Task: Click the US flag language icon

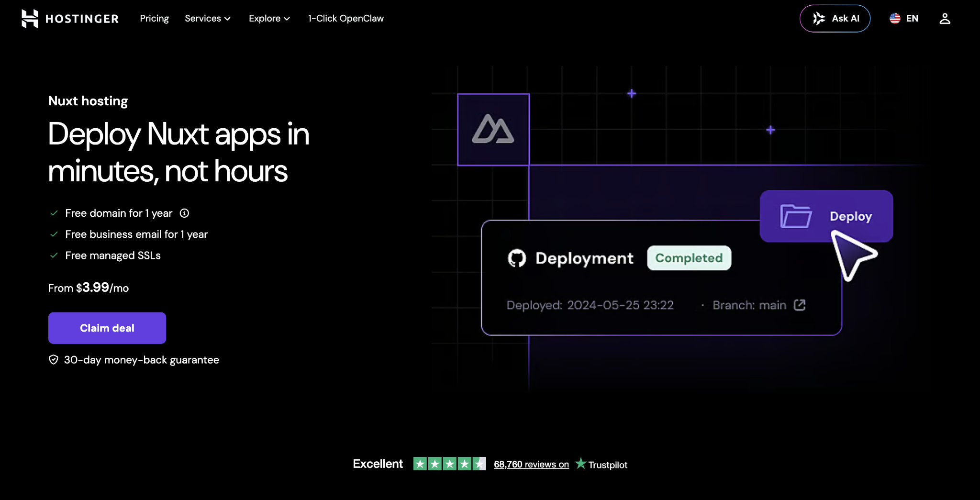Action: [x=895, y=19]
